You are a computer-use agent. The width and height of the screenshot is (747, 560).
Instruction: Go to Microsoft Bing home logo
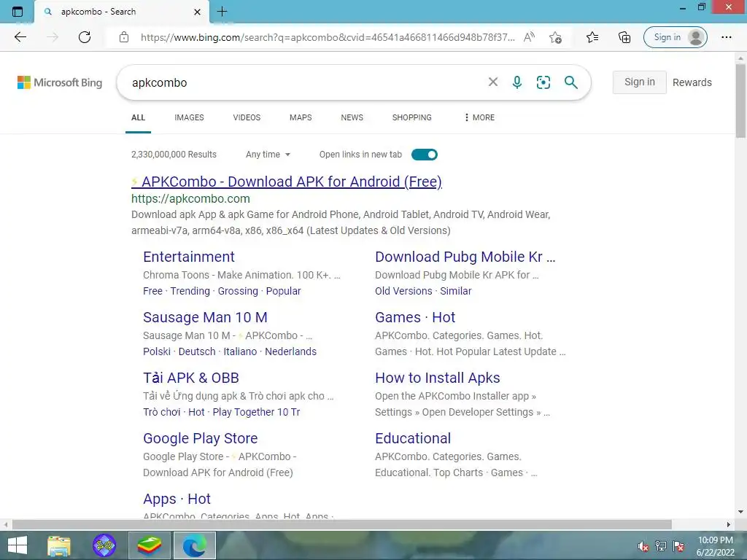pos(60,82)
